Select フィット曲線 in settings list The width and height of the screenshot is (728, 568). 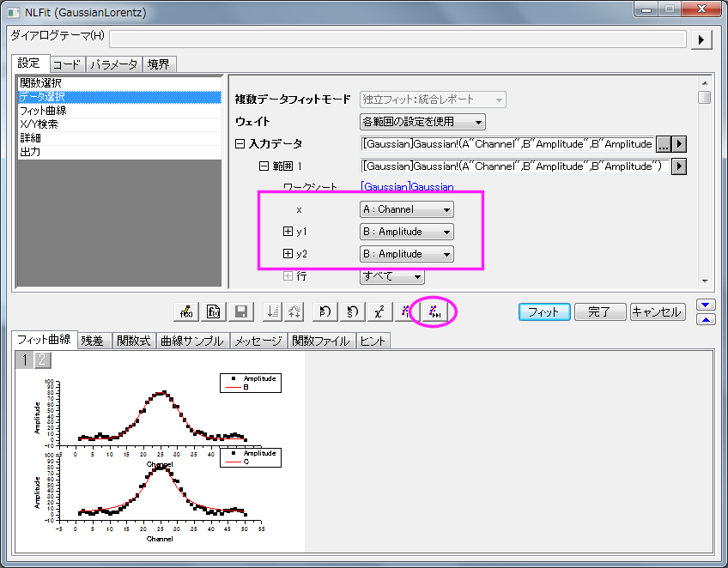(x=119, y=111)
